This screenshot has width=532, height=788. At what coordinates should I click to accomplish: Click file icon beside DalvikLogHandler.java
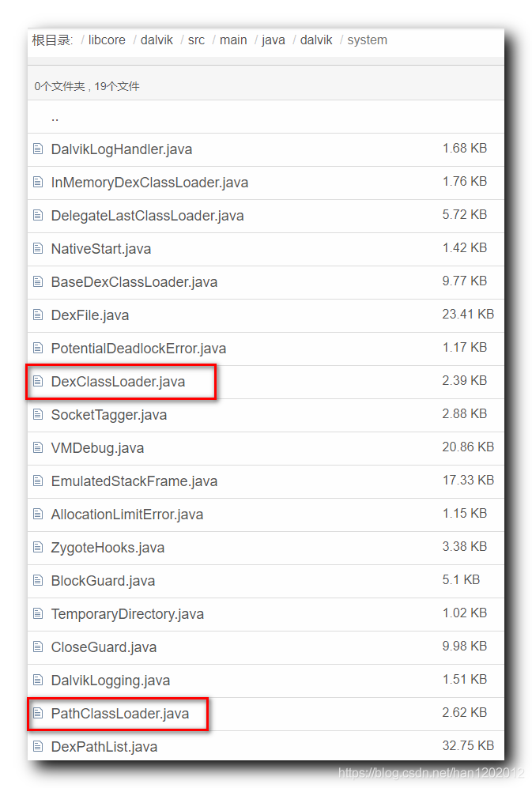click(x=38, y=149)
